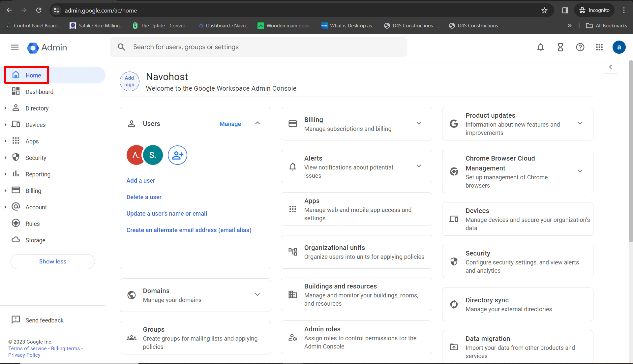Open the Satake Rice Milling bookmark
This screenshot has width=633, height=364.
coord(97,25)
